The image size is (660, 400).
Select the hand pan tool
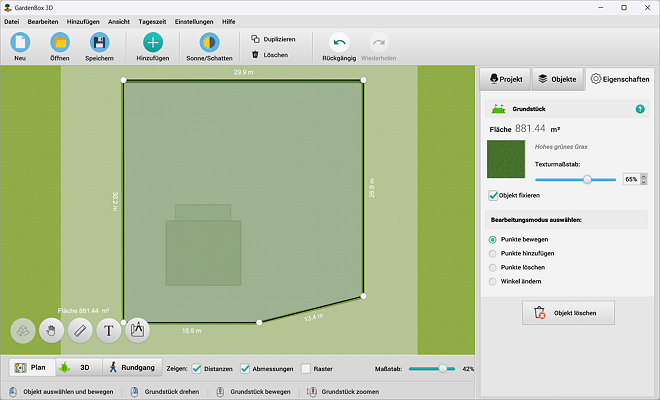click(x=51, y=331)
